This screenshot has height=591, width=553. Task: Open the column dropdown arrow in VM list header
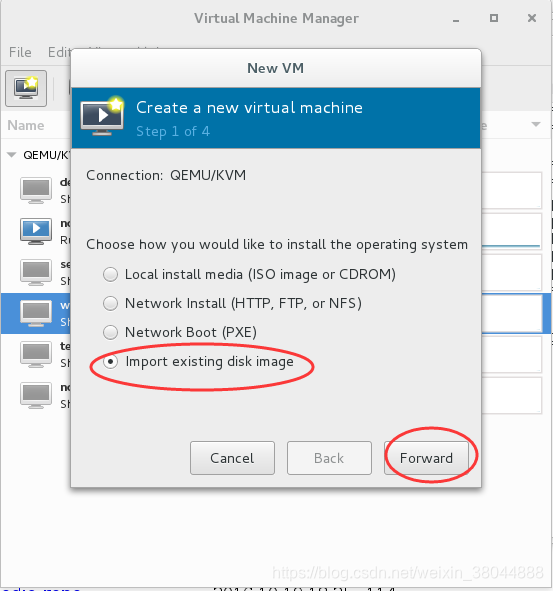[x=536, y=124]
